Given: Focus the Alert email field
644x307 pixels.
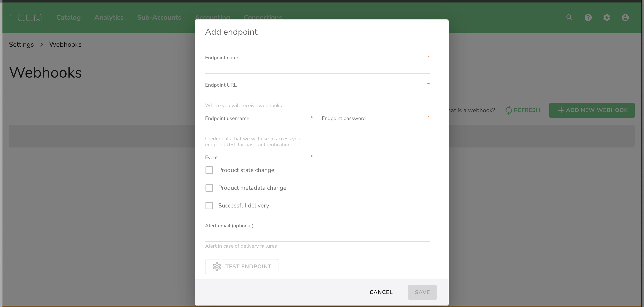Looking at the screenshot, I should pos(318,235).
